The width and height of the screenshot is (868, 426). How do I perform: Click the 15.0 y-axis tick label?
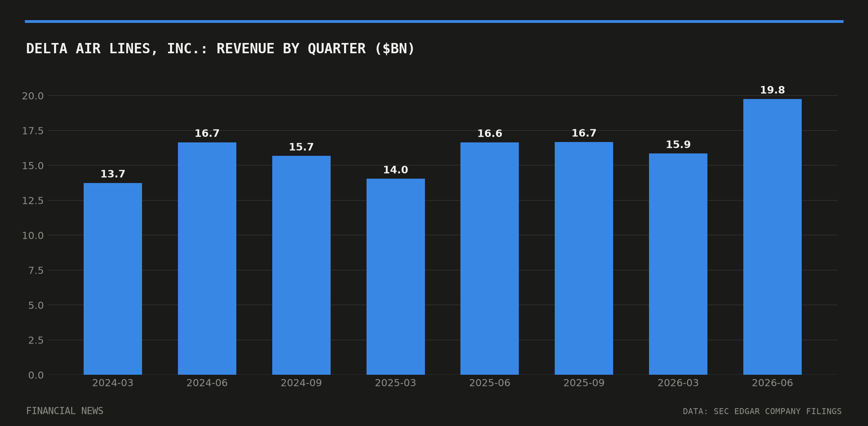pos(33,166)
